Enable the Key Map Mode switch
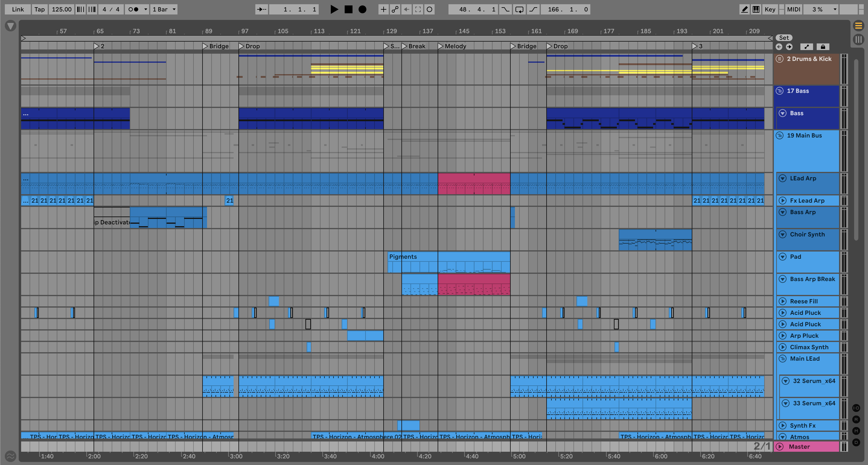This screenshot has height=465, width=868. [770, 9]
